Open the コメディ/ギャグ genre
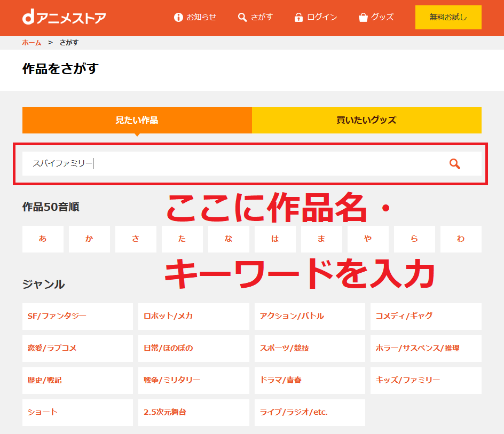Viewport: 504px width, 434px height. pyautogui.click(x=426, y=317)
